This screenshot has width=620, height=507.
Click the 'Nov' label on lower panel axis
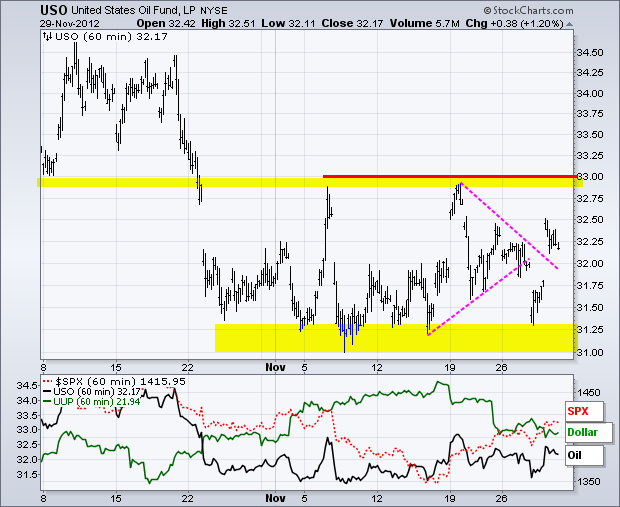[x=275, y=498]
